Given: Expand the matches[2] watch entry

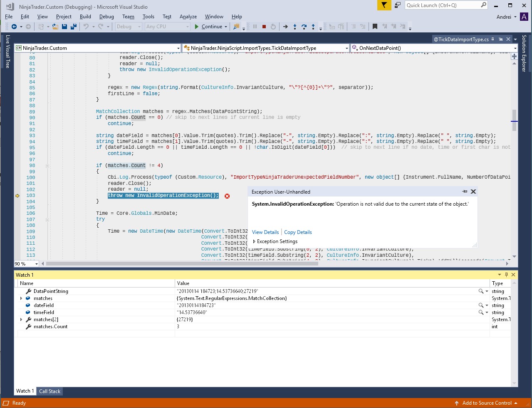Looking at the screenshot, I should [x=21, y=320].
